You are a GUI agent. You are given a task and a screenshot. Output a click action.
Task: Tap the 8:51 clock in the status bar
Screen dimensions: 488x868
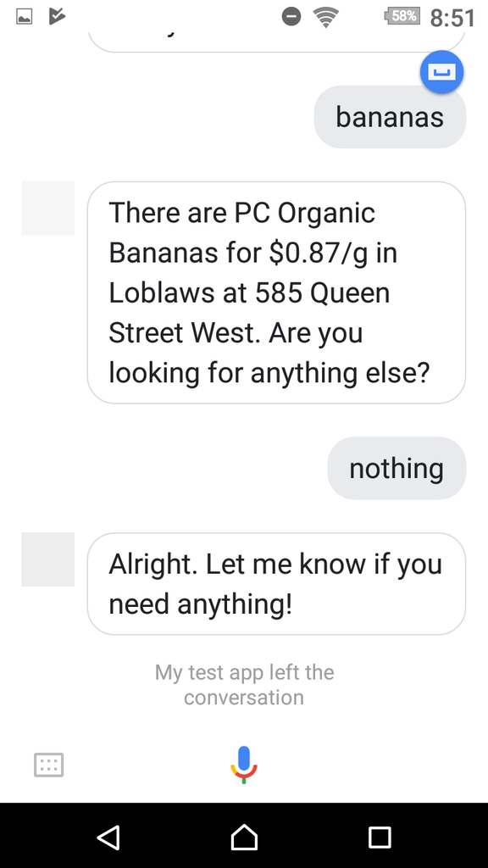click(x=452, y=18)
